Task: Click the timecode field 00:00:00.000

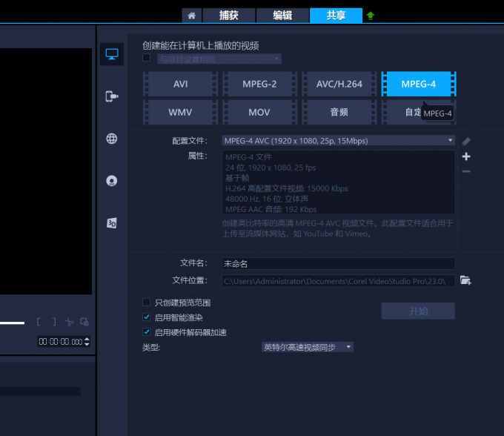Action: tap(61, 342)
